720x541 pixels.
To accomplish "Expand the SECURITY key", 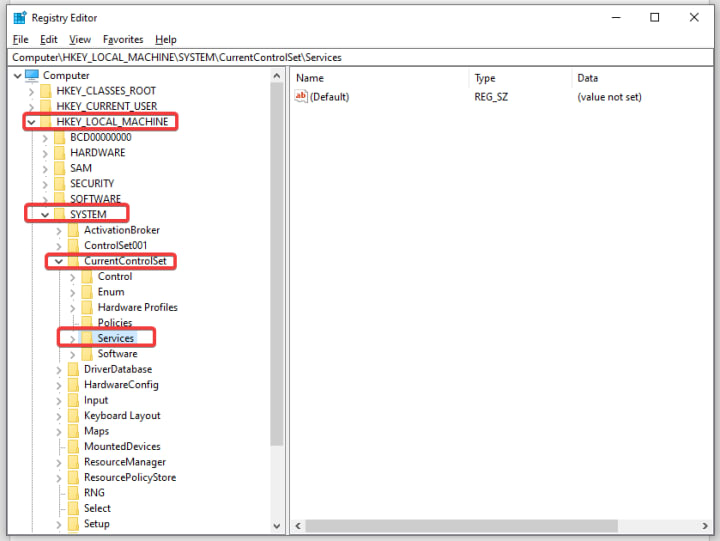I will point(45,184).
